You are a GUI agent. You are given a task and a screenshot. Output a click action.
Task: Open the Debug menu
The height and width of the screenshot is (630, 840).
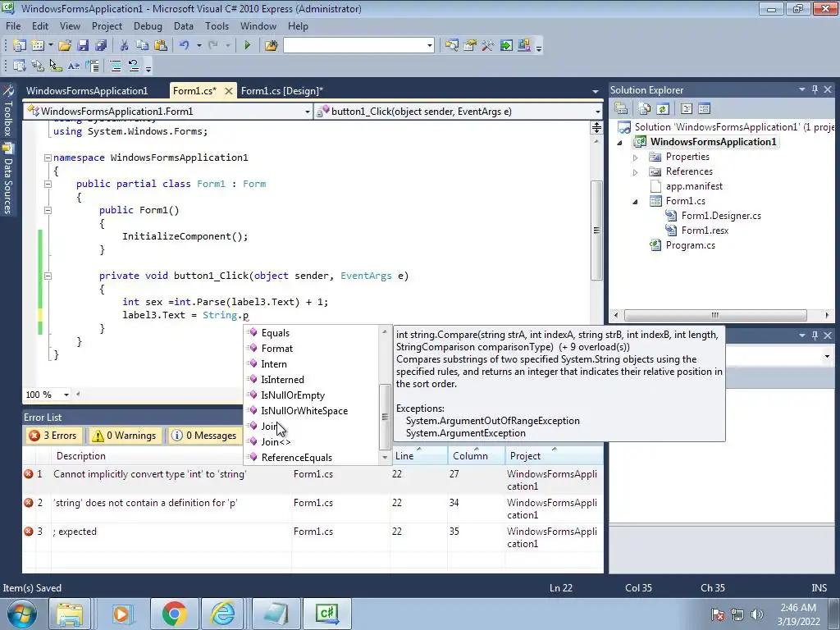(x=148, y=26)
